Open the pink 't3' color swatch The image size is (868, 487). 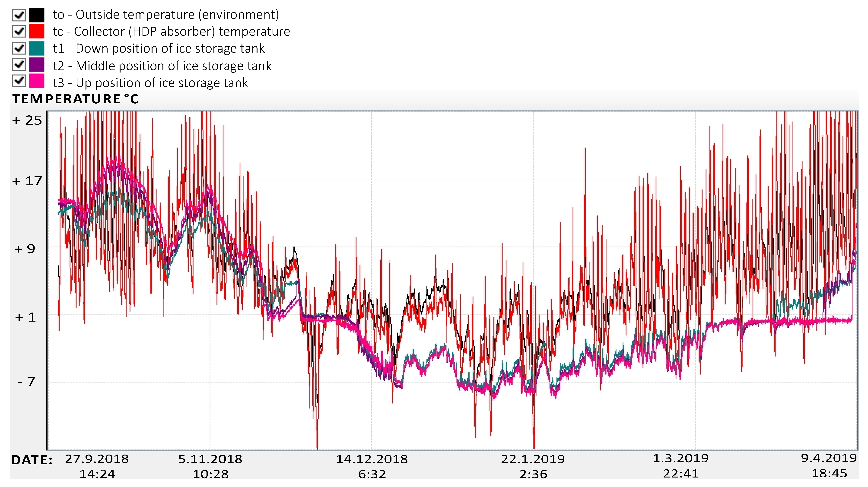(36, 81)
